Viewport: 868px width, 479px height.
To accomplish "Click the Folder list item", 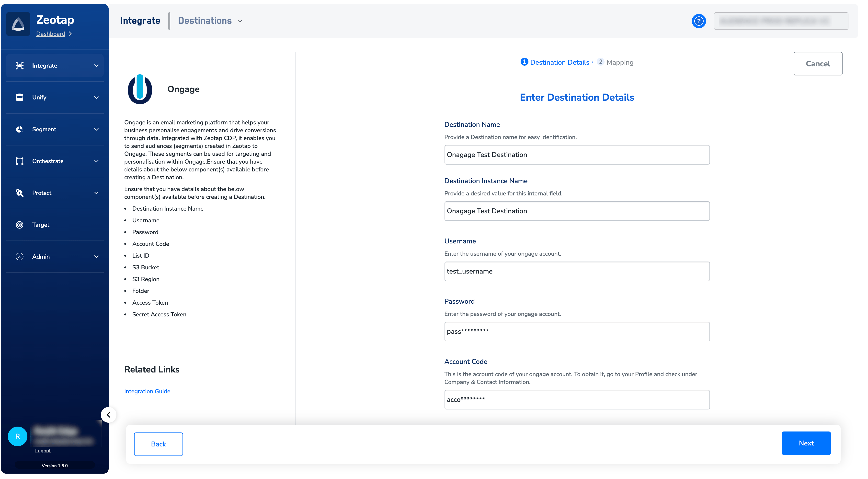I will 141,291.
